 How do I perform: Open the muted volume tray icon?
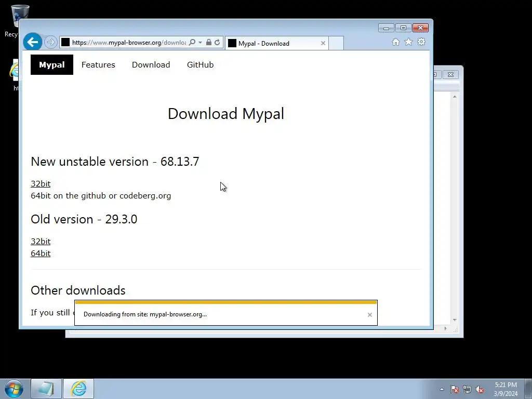[480, 389]
